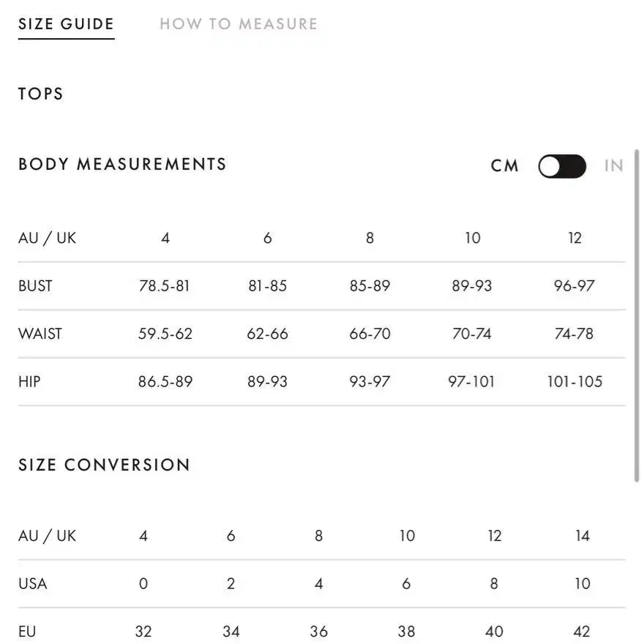644x644 pixels.
Task: Switch to the How To Measure tab
Action: [239, 24]
